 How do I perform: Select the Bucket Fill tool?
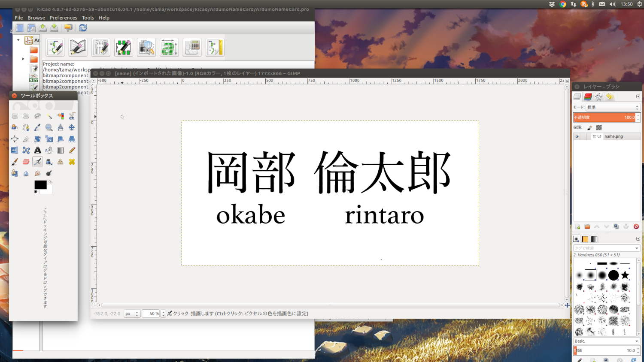click(x=49, y=150)
